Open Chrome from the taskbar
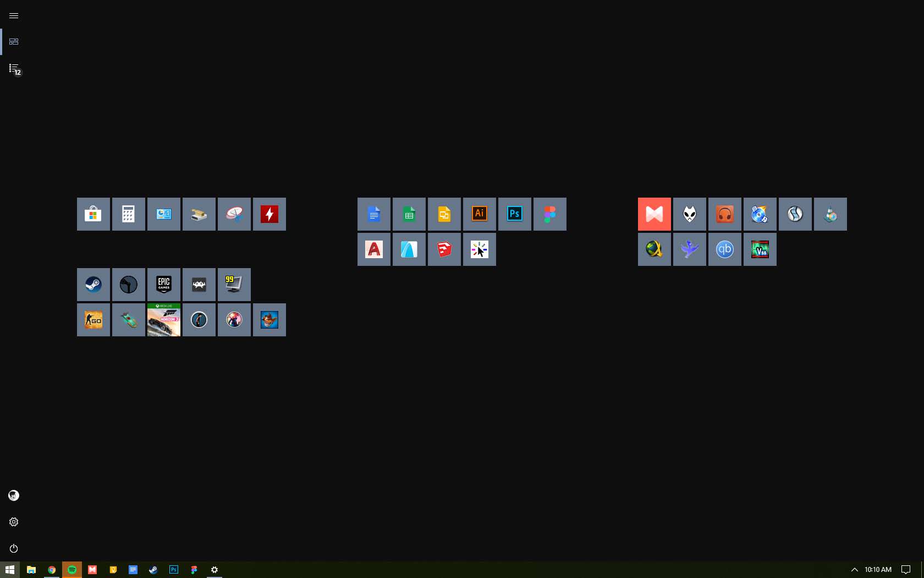Viewport: 924px width, 578px height. click(52, 570)
